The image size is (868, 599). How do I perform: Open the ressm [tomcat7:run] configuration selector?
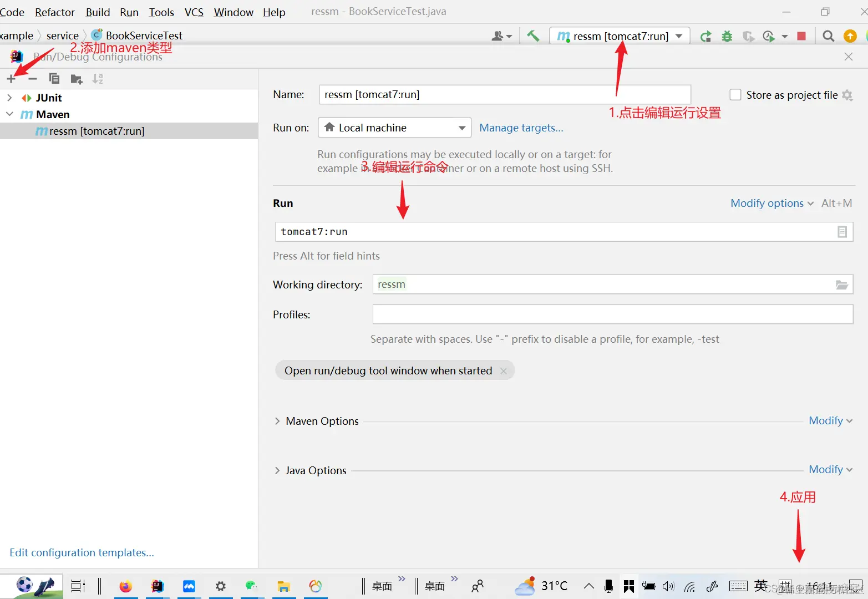click(x=620, y=36)
